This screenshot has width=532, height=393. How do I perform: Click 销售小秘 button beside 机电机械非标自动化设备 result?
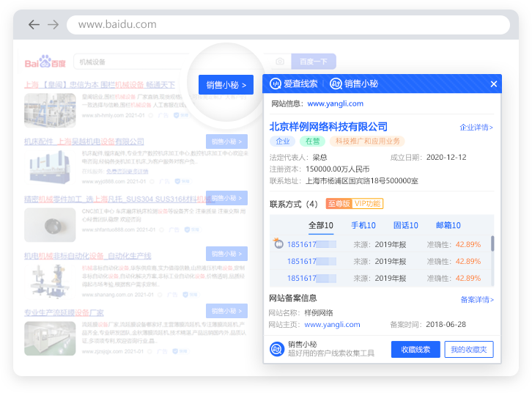226,254
